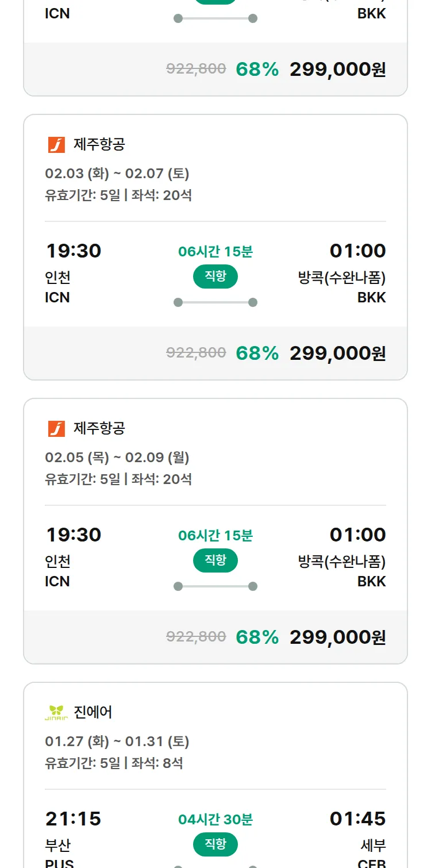The height and width of the screenshot is (868, 431).
Task: Open the 01.27 (화) ~ 01.31 (토) Jin Air deal
Action: pyautogui.click(x=117, y=742)
